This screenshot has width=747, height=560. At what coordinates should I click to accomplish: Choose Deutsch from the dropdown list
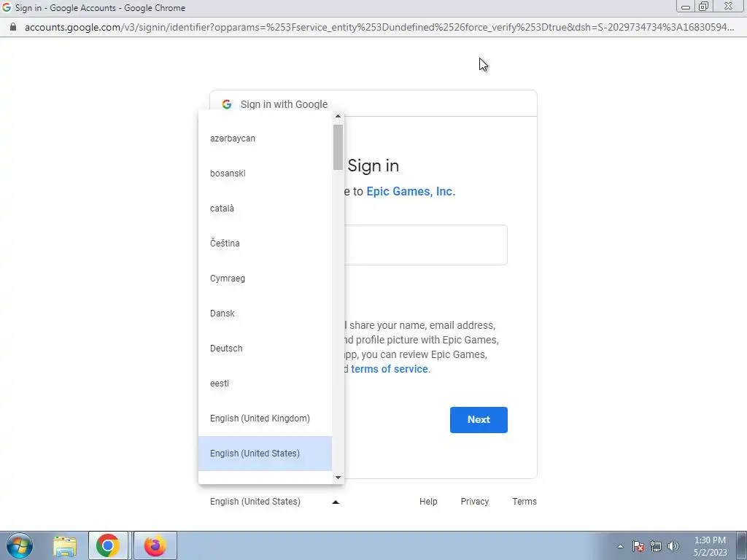pyautogui.click(x=265, y=349)
